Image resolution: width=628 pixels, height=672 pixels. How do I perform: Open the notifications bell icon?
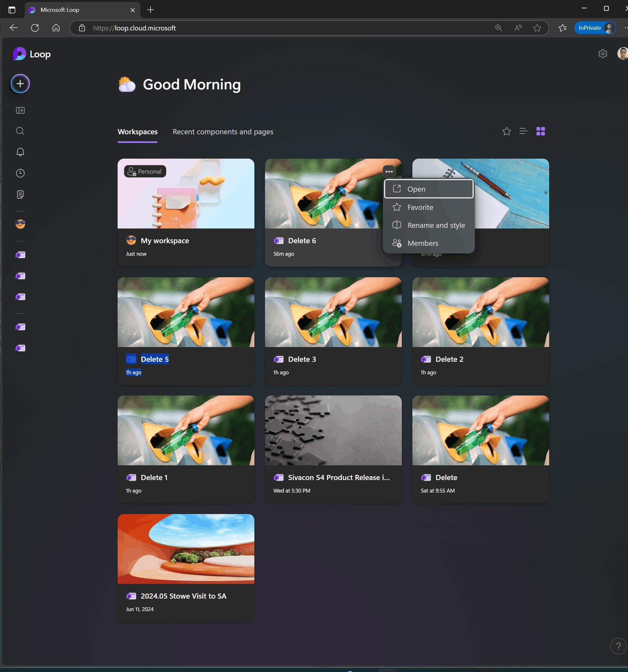pos(20,152)
